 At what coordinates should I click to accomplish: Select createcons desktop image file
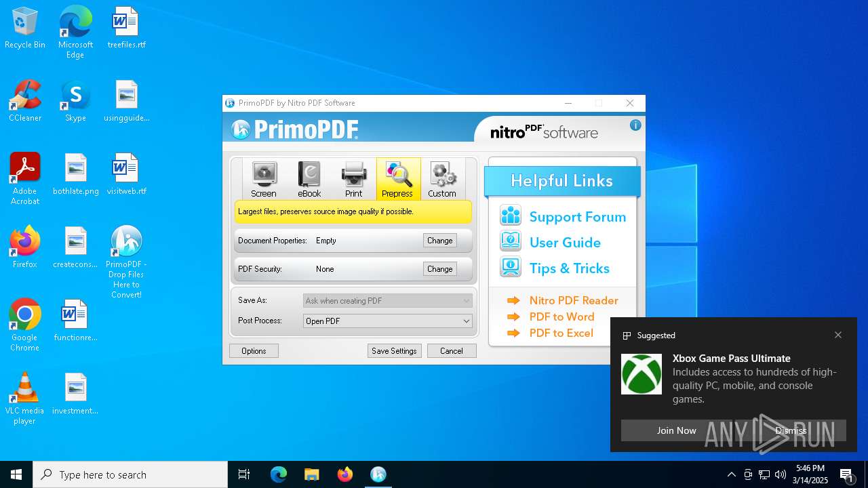[75, 248]
